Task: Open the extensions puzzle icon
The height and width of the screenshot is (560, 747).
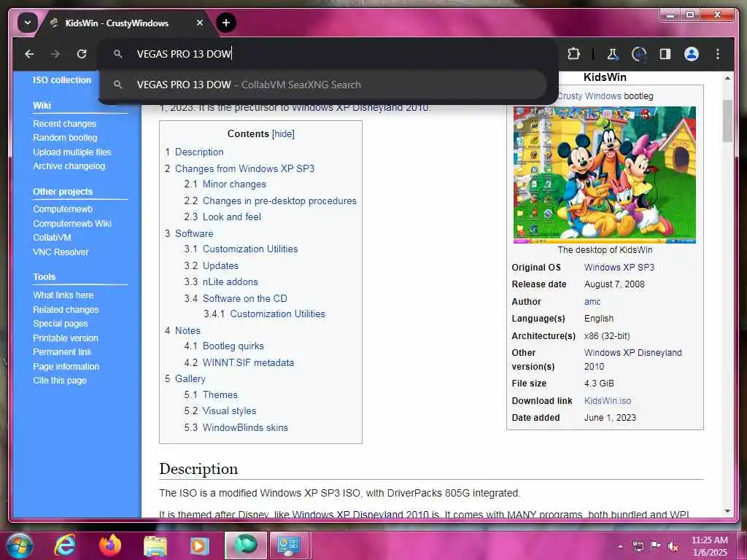Action: pyautogui.click(x=573, y=54)
